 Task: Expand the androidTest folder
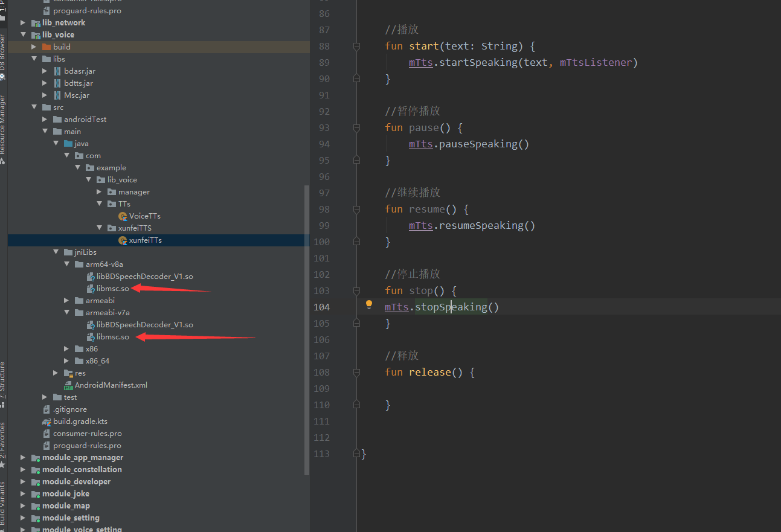45,119
